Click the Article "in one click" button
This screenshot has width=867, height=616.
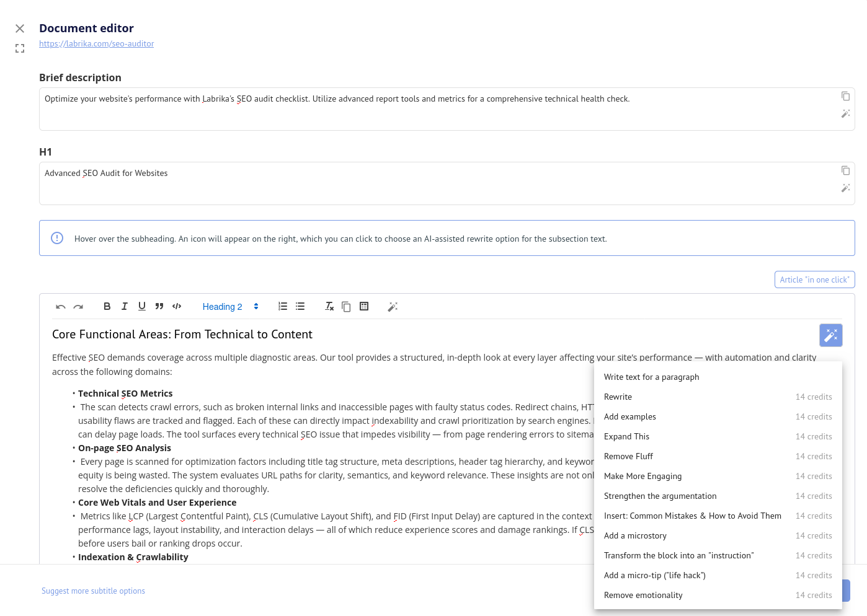pyautogui.click(x=814, y=279)
